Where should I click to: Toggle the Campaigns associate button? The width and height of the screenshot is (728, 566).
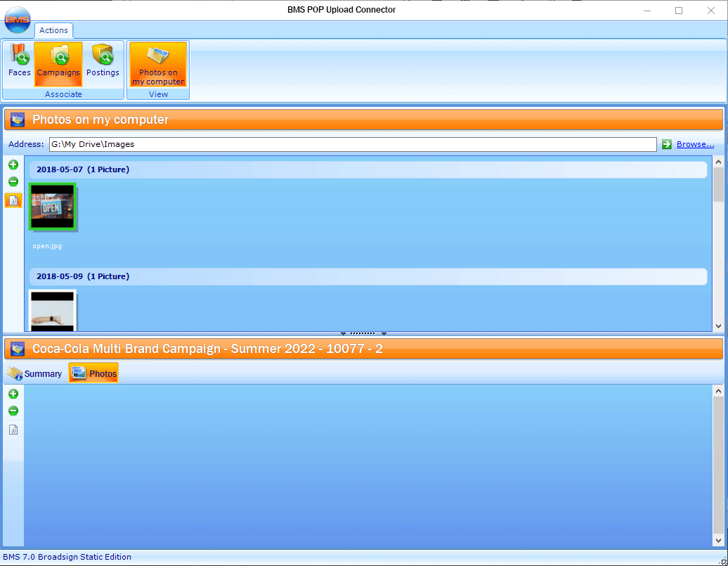click(58, 64)
